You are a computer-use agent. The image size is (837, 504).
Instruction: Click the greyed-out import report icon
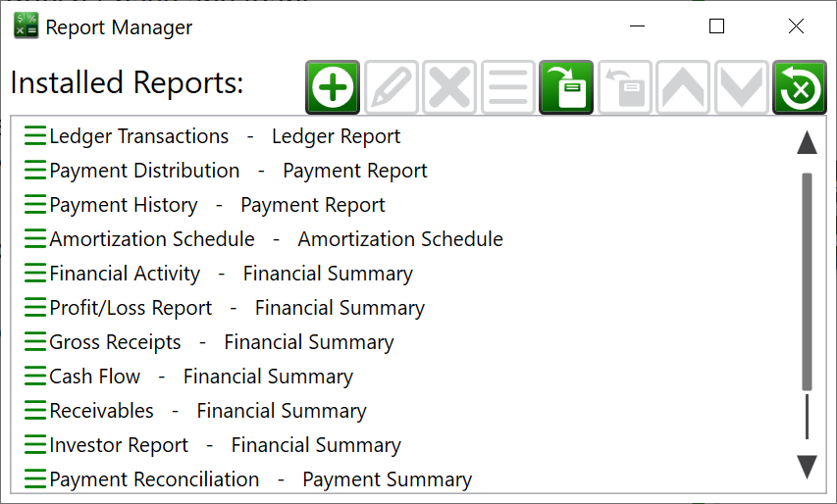(624, 87)
